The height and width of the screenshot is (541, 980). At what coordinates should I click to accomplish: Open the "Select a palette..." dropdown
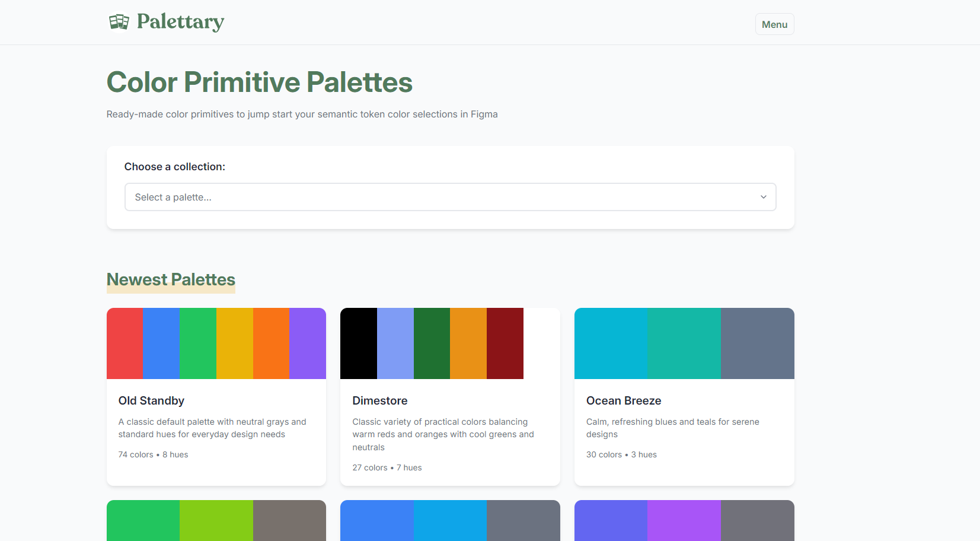tap(450, 196)
